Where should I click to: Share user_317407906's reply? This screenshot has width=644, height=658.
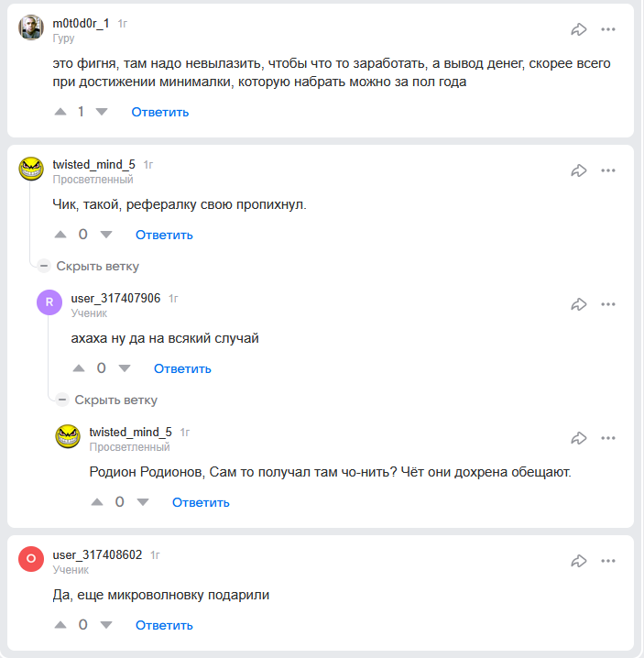tap(579, 304)
